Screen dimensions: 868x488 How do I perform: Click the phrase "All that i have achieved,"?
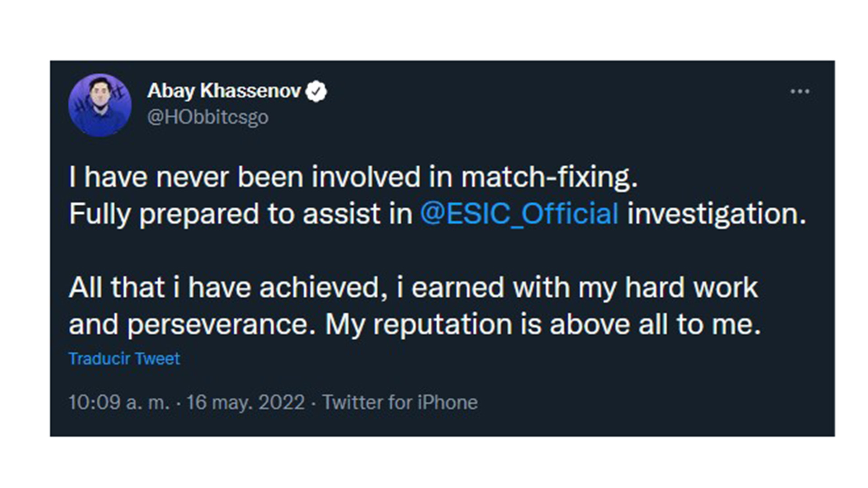coord(227,287)
